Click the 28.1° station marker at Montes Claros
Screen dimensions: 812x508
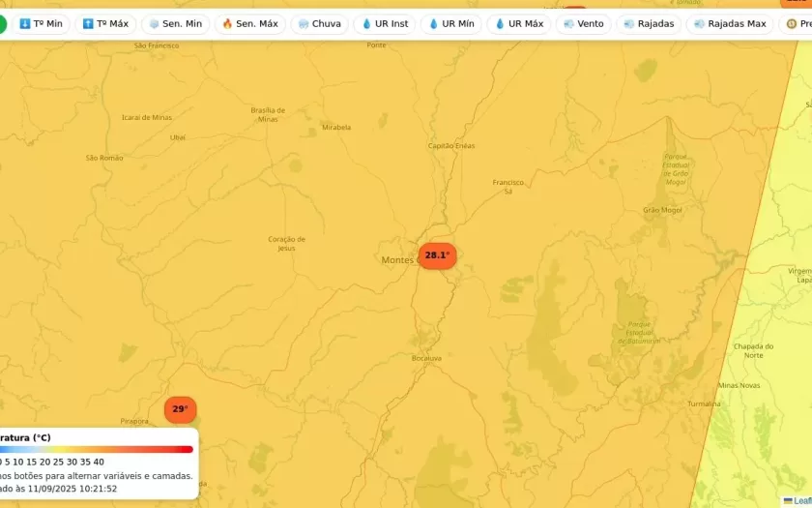pyautogui.click(x=437, y=255)
